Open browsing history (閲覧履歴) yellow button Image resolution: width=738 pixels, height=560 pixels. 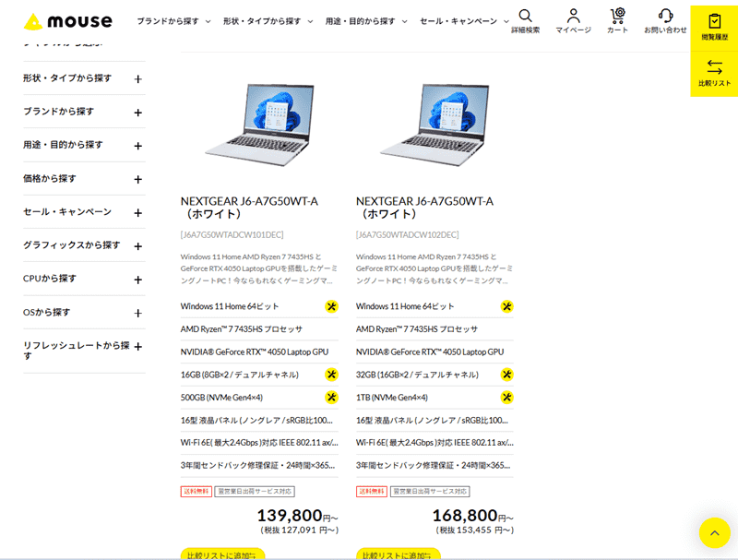click(x=714, y=28)
